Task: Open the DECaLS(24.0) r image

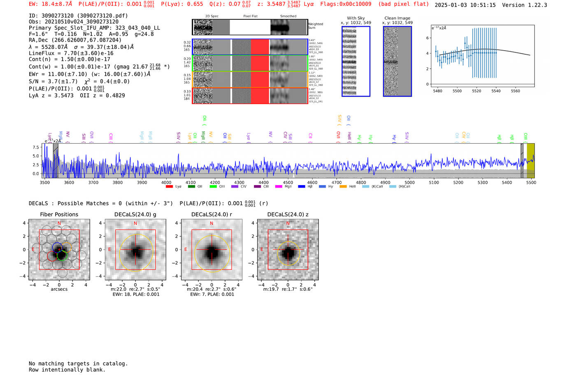Action: (x=211, y=250)
